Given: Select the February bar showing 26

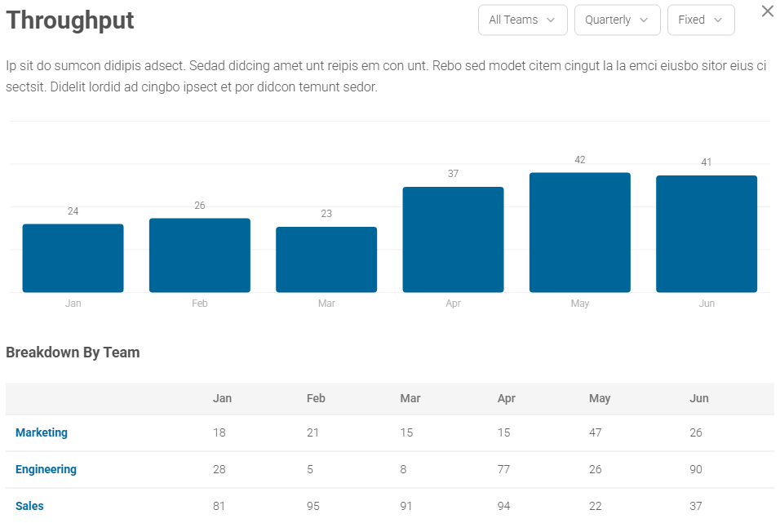Looking at the screenshot, I should coord(199,255).
